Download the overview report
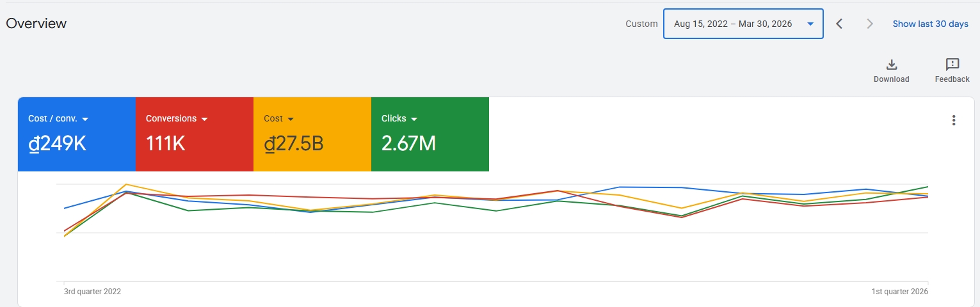The height and width of the screenshot is (307, 980). 892,70
